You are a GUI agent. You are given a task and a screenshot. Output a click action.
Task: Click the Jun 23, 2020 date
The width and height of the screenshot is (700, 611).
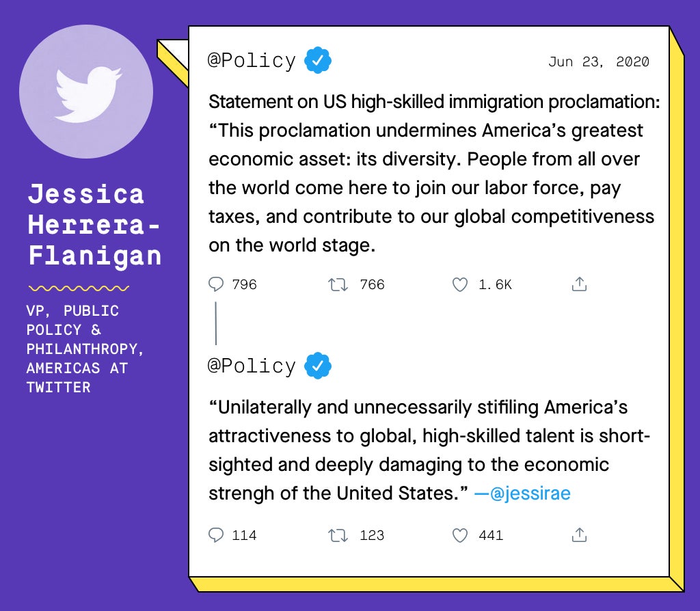point(599,62)
